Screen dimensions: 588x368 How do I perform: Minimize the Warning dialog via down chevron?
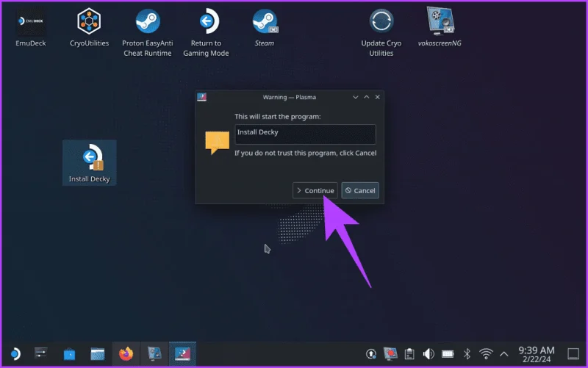[356, 97]
